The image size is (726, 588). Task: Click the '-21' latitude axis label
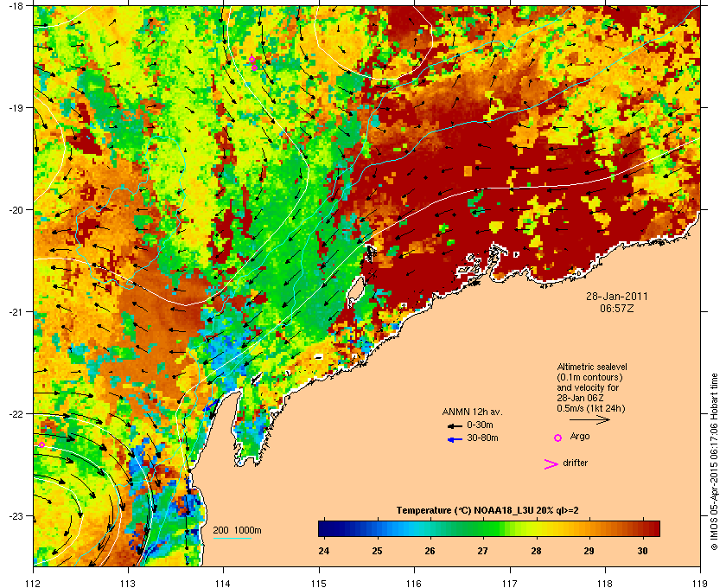(x=16, y=311)
